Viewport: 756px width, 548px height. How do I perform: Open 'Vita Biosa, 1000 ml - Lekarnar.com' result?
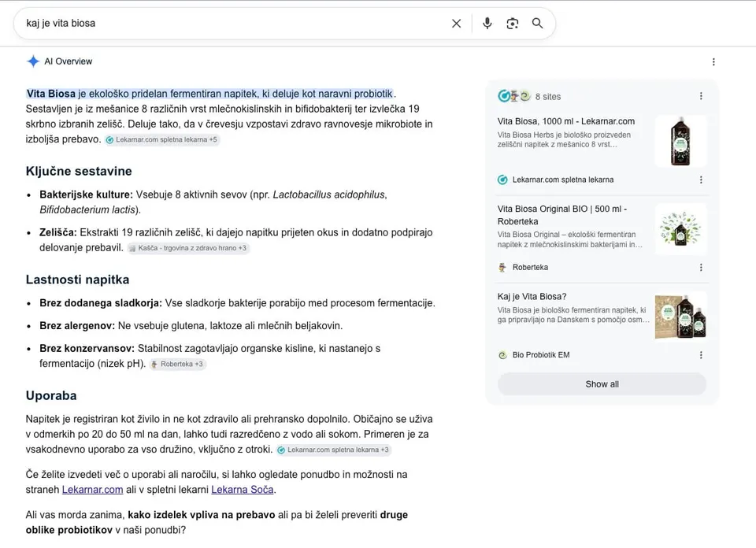pyautogui.click(x=566, y=121)
